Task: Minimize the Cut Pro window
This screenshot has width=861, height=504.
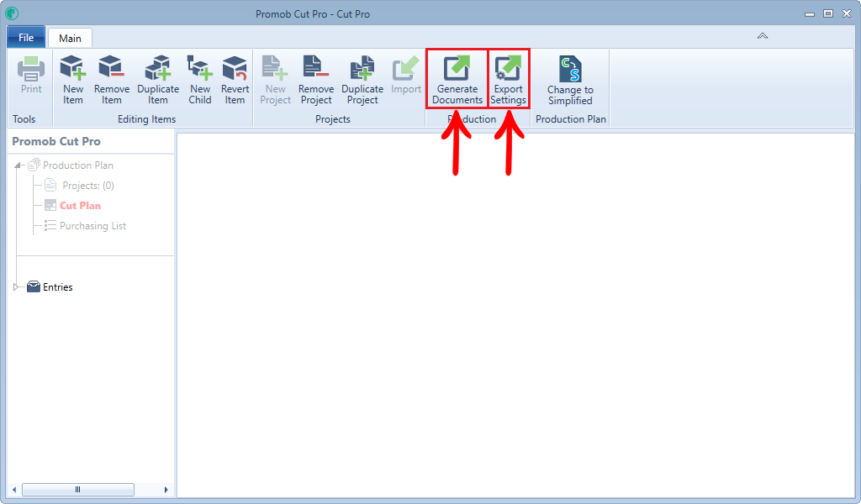Action: (x=810, y=13)
